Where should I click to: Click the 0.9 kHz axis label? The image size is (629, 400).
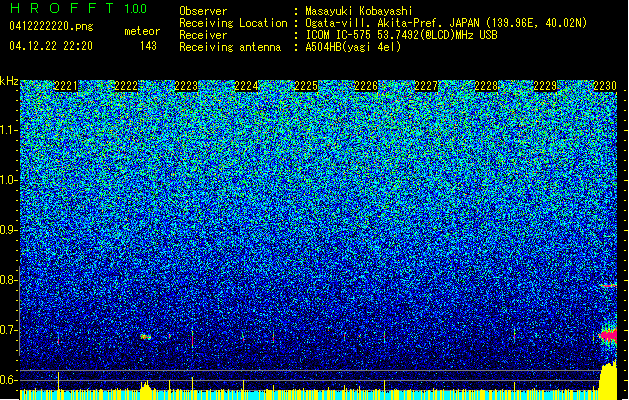click(9, 230)
